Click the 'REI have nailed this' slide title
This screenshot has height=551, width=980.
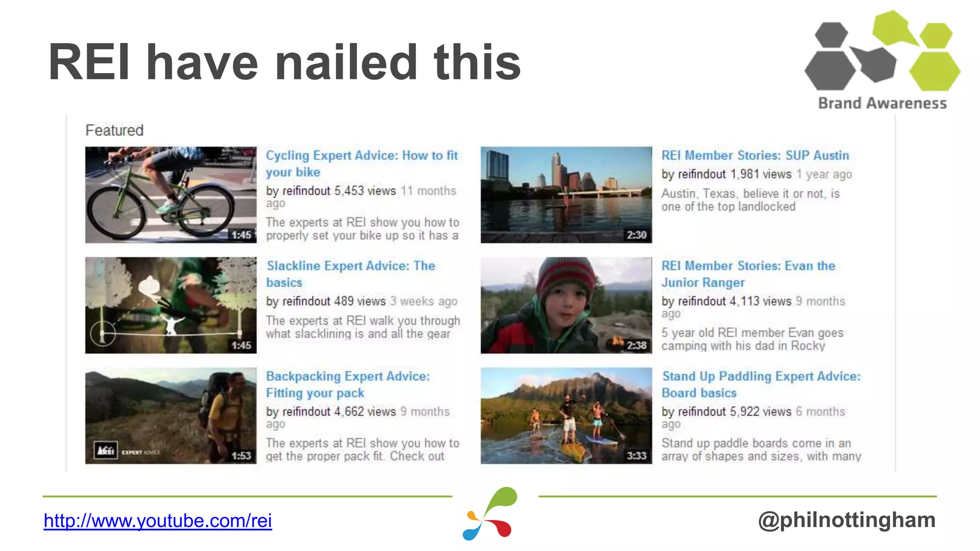tap(285, 62)
